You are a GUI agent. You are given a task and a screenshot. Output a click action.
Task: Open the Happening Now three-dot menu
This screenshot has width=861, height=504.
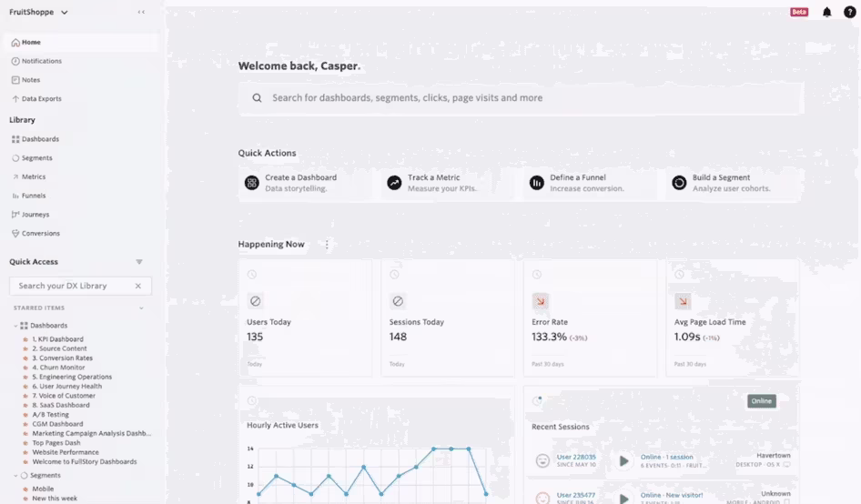(327, 245)
